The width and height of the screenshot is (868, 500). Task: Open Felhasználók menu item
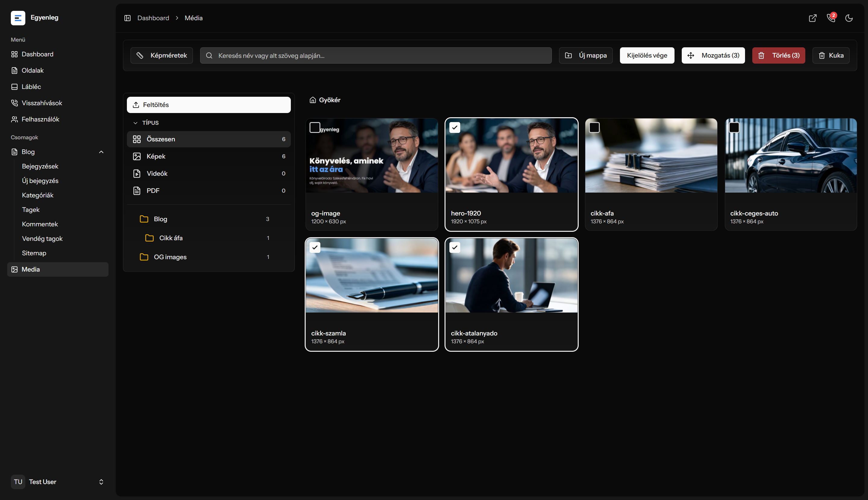tap(58, 119)
